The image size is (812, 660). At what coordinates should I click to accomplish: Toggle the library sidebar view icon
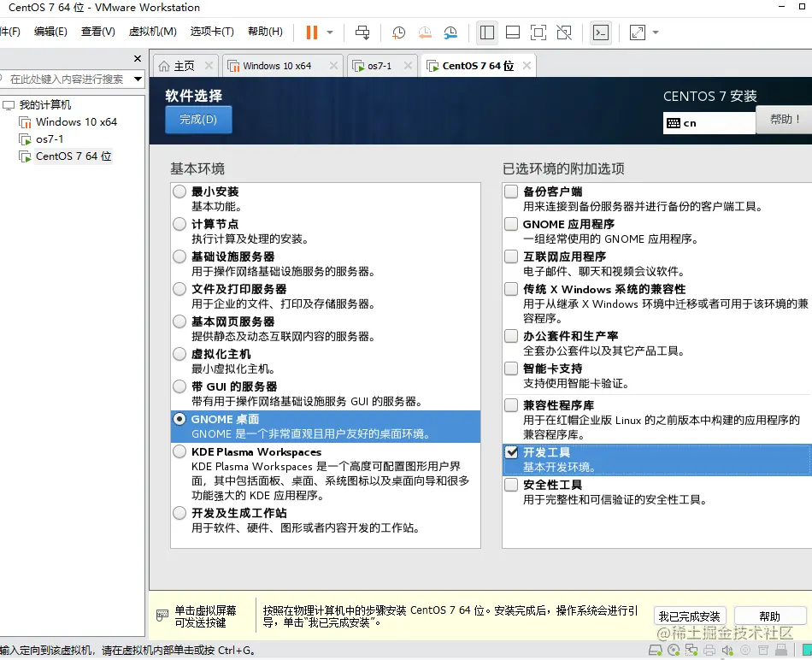(x=487, y=32)
